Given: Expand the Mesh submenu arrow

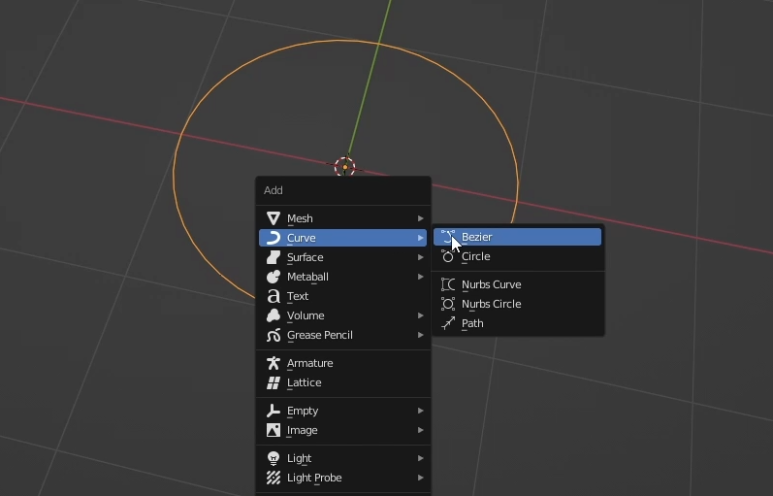Looking at the screenshot, I should pyautogui.click(x=421, y=218).
